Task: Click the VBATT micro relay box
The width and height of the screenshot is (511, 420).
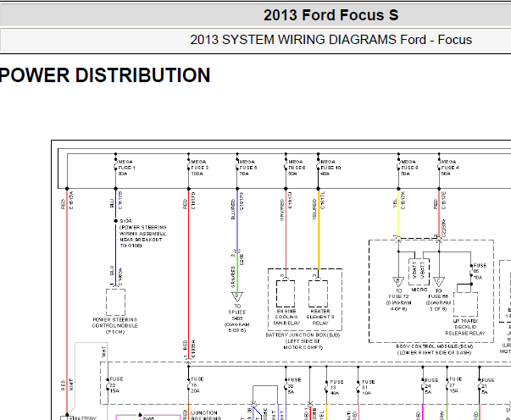Action: coord(419,272)
